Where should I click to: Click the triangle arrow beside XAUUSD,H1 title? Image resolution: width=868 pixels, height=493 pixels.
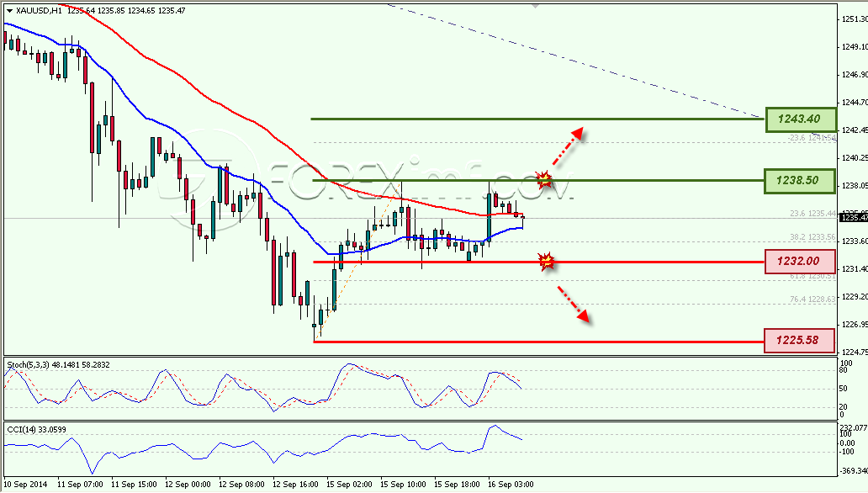[x=9, y=11]
